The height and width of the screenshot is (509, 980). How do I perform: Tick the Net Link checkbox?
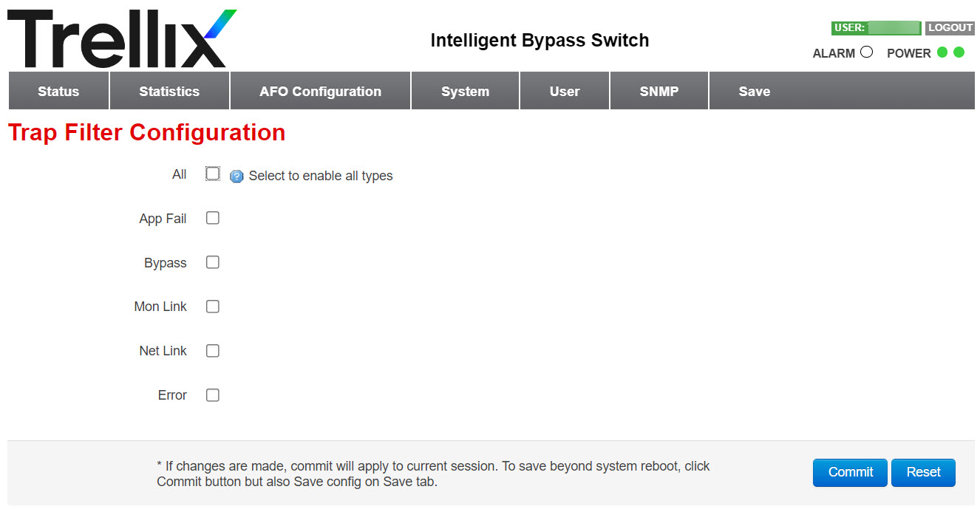(213, 351)
